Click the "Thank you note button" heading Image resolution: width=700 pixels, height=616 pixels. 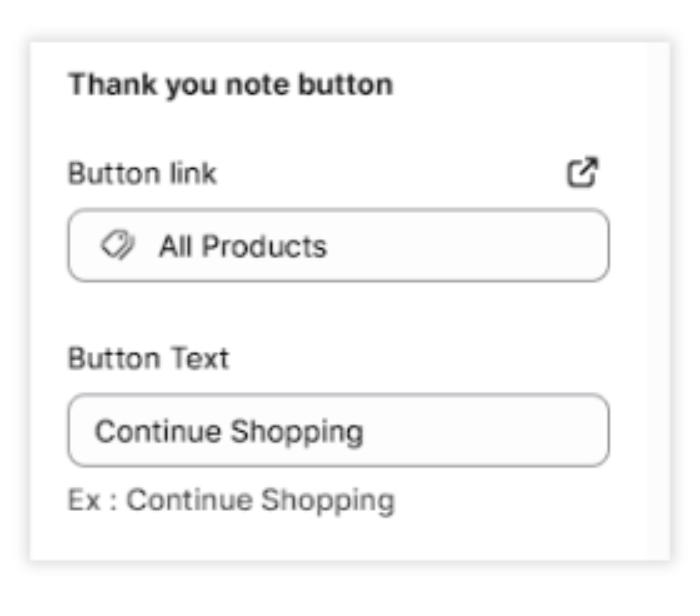coord(230,85)
